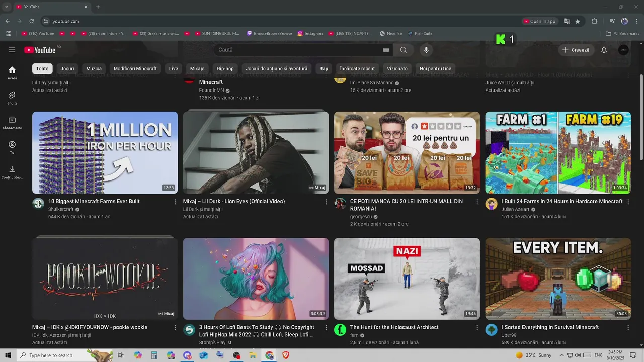Image resolution: width=644 pixels, height=362 pixels.
Task: Select the Modificări Minecraft chip
Action: [135, 69]
